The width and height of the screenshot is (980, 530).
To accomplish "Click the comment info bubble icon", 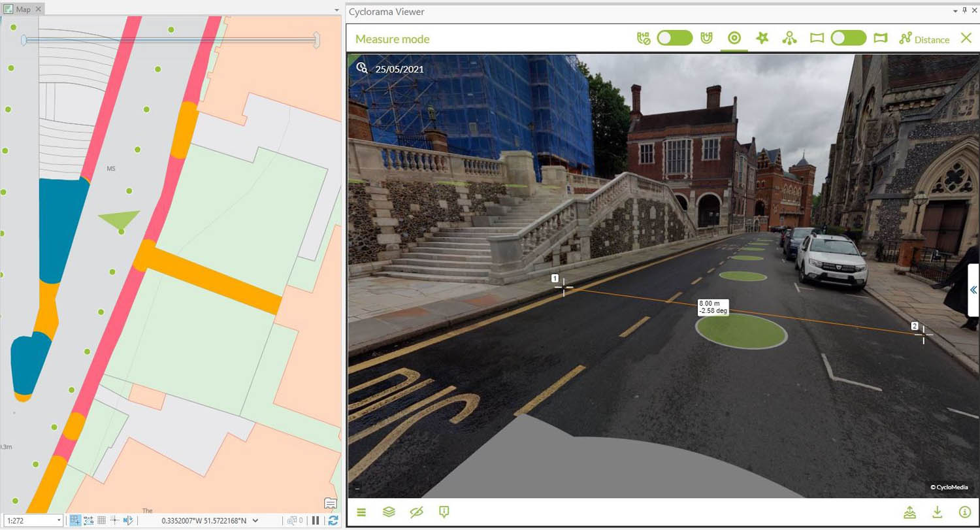I will coord(444,512).
